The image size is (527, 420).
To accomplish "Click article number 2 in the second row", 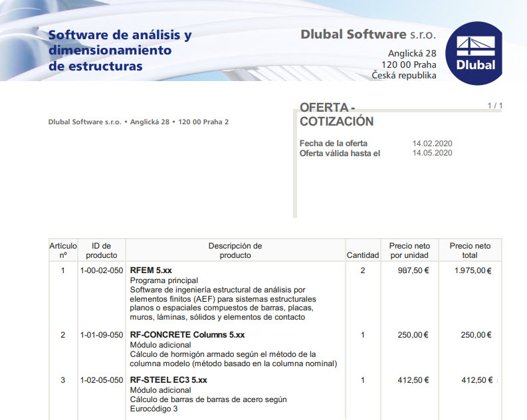I will coord(63,335).
